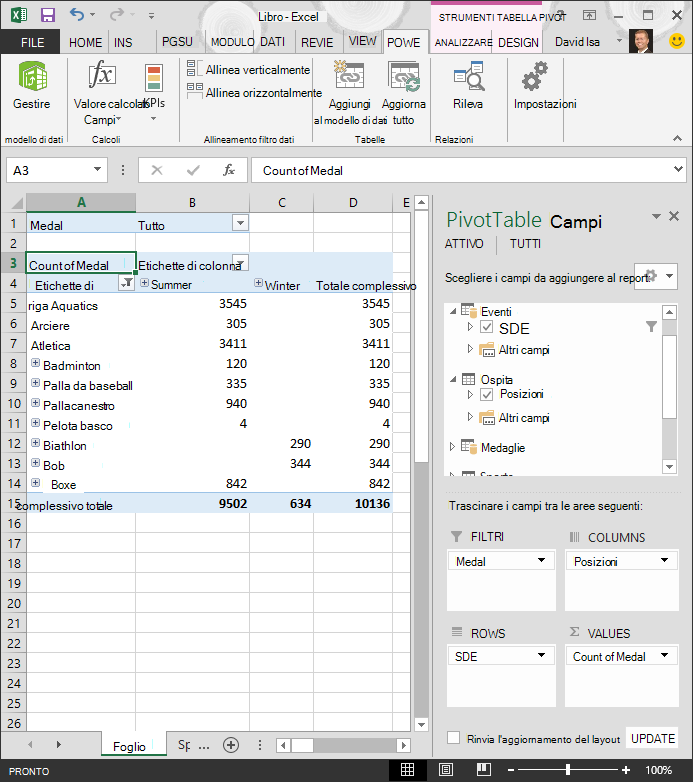Expand the Winter column group
This screenshot has width=693, height=782.
tap(258, 283)
